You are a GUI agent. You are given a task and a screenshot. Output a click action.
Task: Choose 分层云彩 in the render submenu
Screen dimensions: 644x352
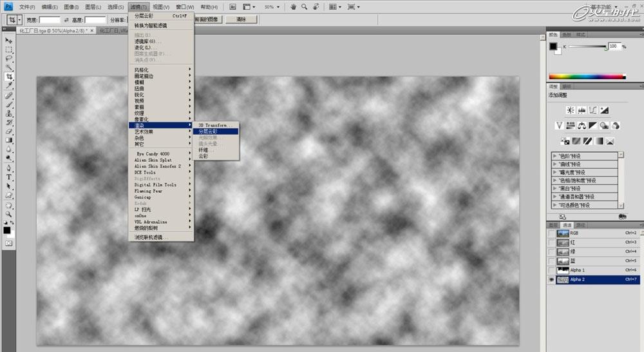(x=216, y=131)
